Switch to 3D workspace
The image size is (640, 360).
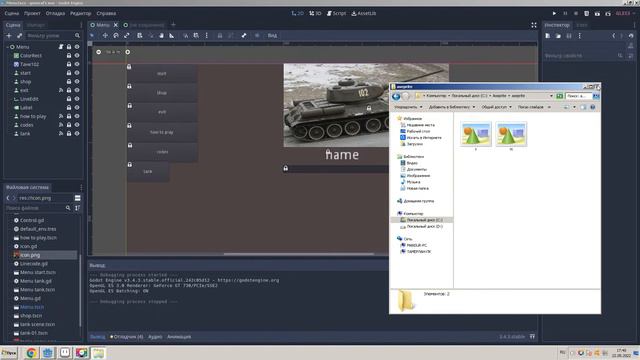[x=315, y=13]
